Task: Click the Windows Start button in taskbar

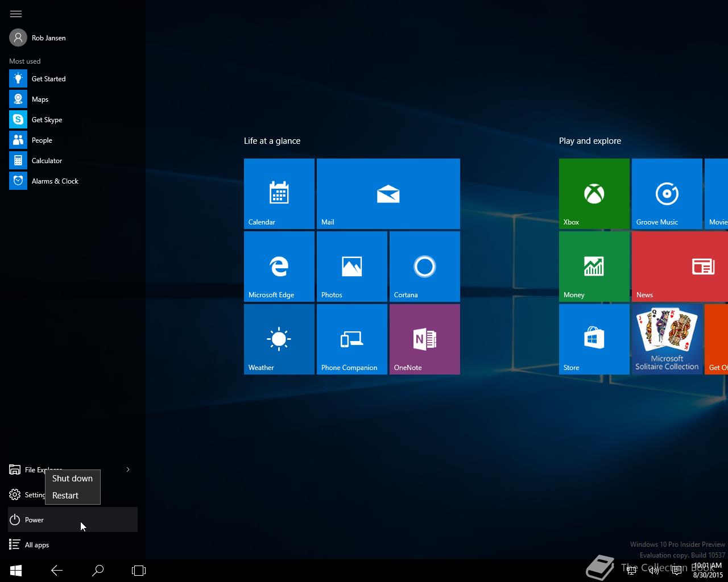Action: tap(16, 571)
